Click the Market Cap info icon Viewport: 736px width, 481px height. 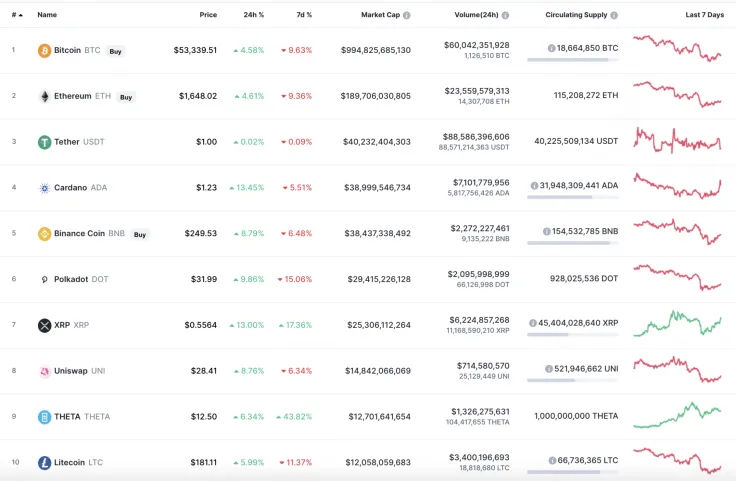pyautogui.click(x=406, y=15)
